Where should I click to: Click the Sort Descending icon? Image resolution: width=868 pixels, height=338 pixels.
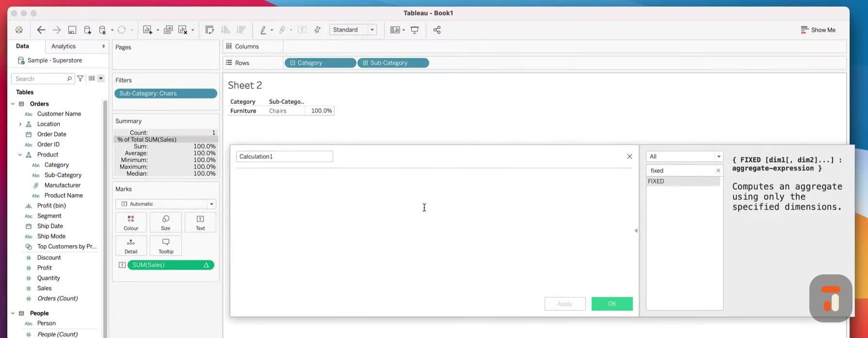click(x=241, y=30)
